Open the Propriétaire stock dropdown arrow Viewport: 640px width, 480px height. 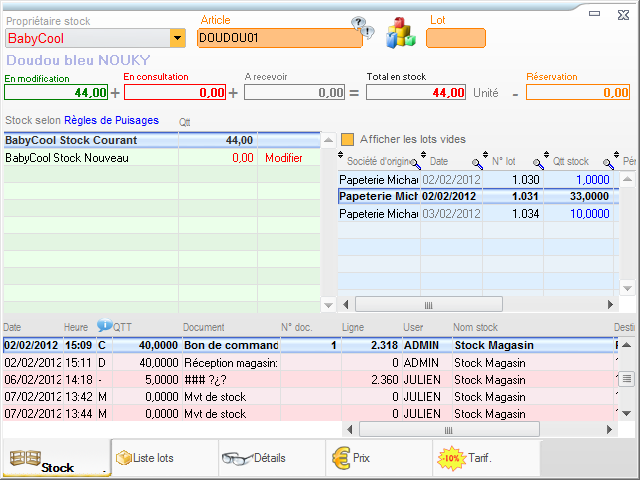(x=178, y=38)
